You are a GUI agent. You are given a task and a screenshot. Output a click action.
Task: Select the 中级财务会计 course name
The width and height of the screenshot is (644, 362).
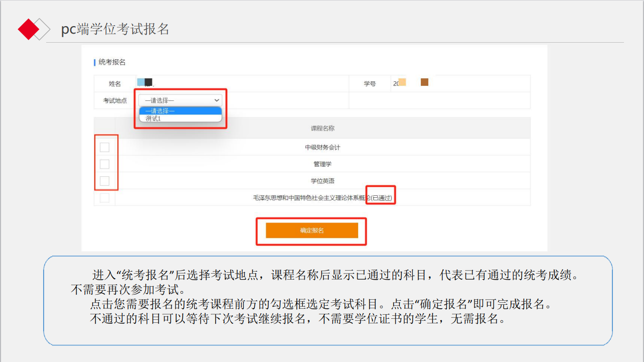coord(323,148)
